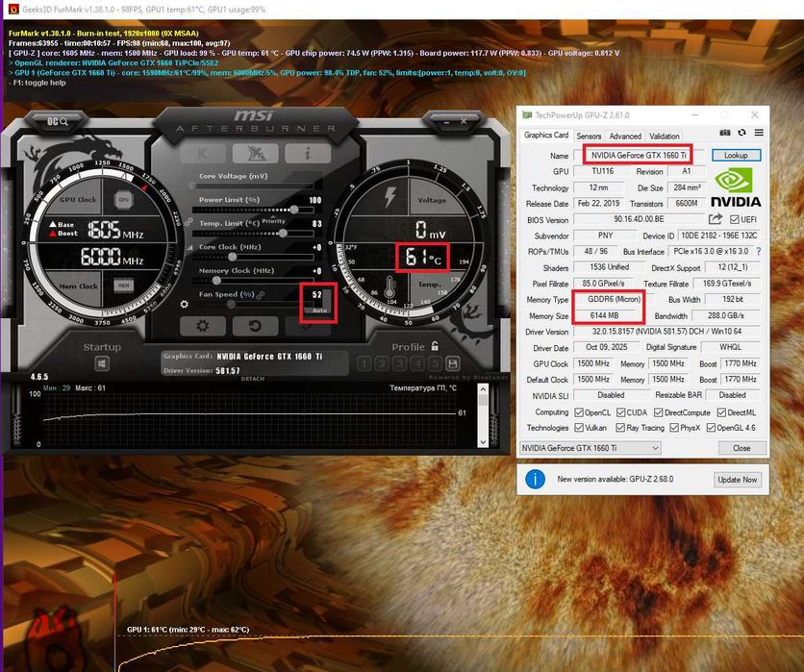Click the Memory Clock slider handle

(216, 281)
